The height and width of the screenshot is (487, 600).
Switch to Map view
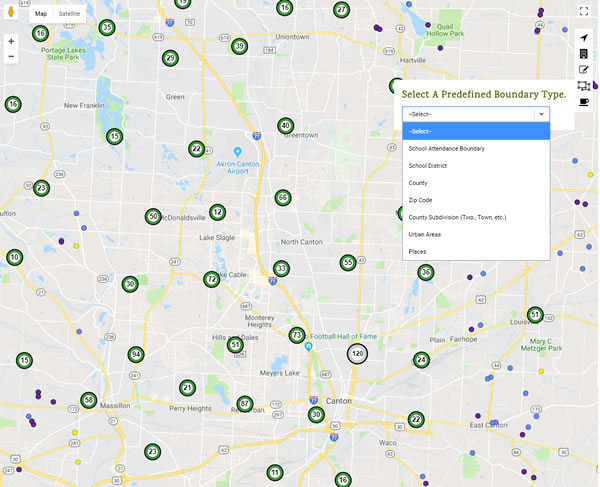click(x=41, y=14)
